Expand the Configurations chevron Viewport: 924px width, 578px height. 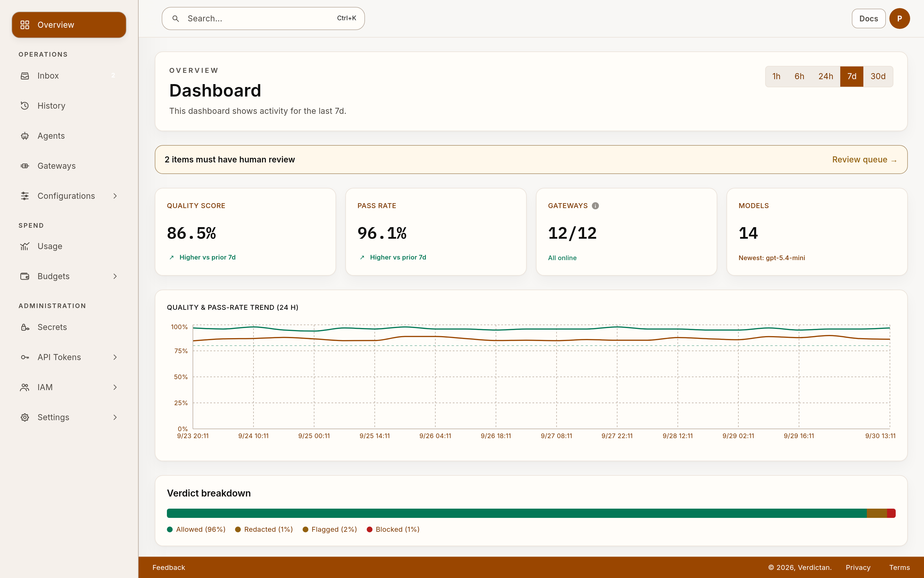[115, 196]
